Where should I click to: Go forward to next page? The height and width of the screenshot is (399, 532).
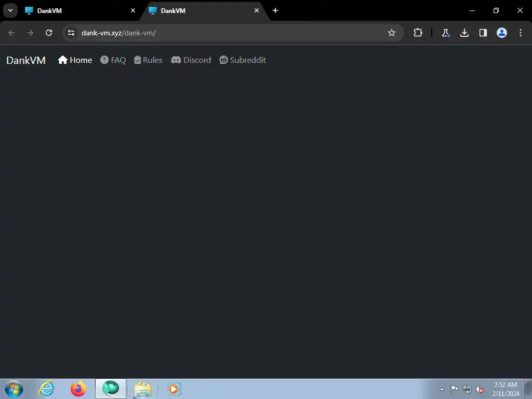pyautogui.click(x=30, y=33)
